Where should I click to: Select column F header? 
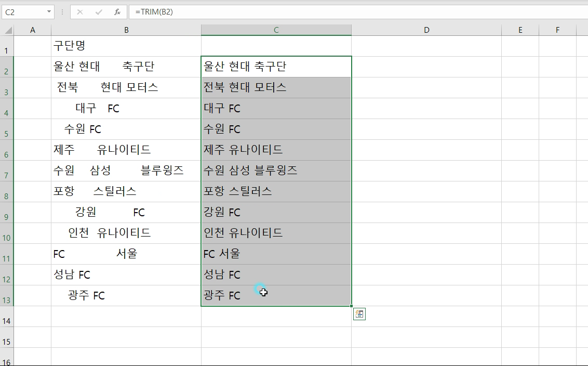tap(558, 30)
